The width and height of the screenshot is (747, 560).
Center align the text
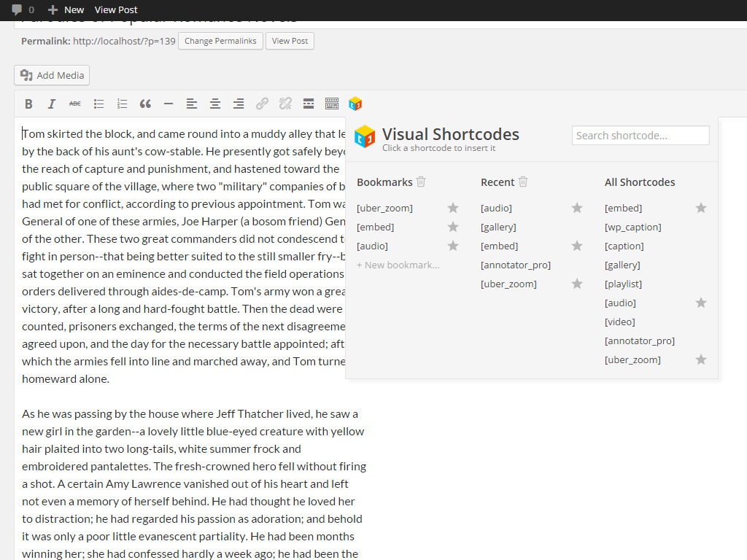tap(215, 104)
